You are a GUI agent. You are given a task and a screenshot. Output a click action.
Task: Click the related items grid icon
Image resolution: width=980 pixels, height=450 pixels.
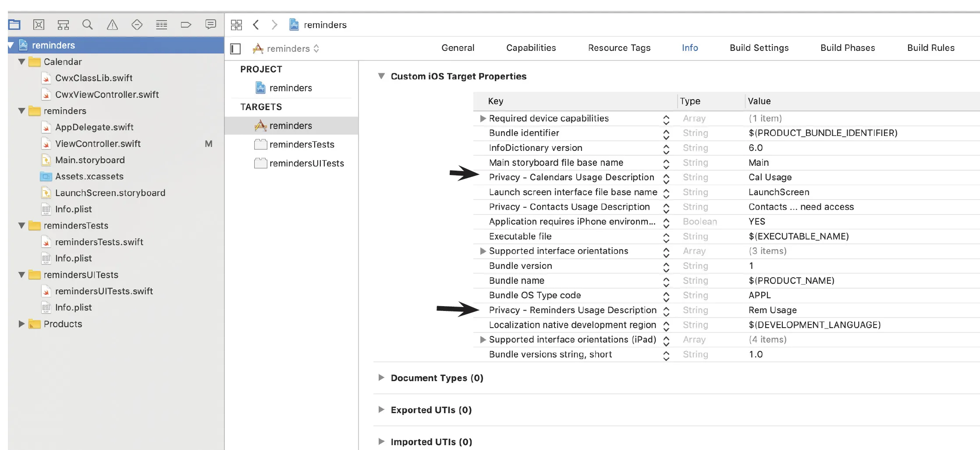[x=236, y=25]
